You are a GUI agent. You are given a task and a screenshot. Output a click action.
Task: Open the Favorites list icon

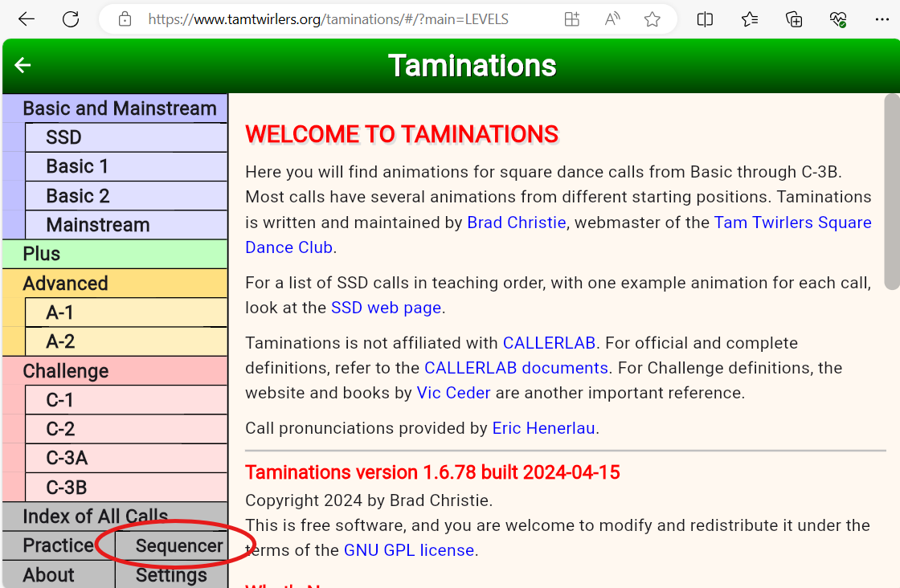pyautogui.click(x=750, y=19)
